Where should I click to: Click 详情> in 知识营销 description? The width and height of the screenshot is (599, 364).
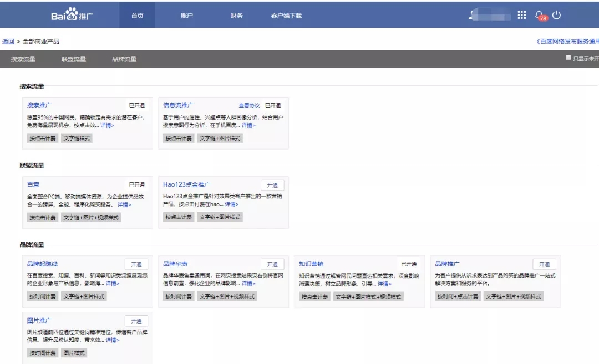385,284
